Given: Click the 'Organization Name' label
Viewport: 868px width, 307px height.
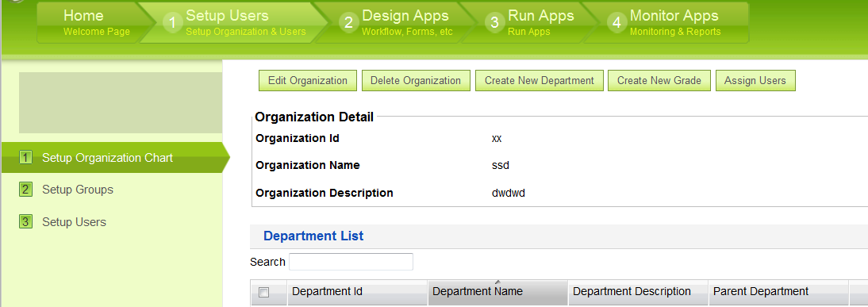Looking at the screenshot, I should click(x=308, y=165).
